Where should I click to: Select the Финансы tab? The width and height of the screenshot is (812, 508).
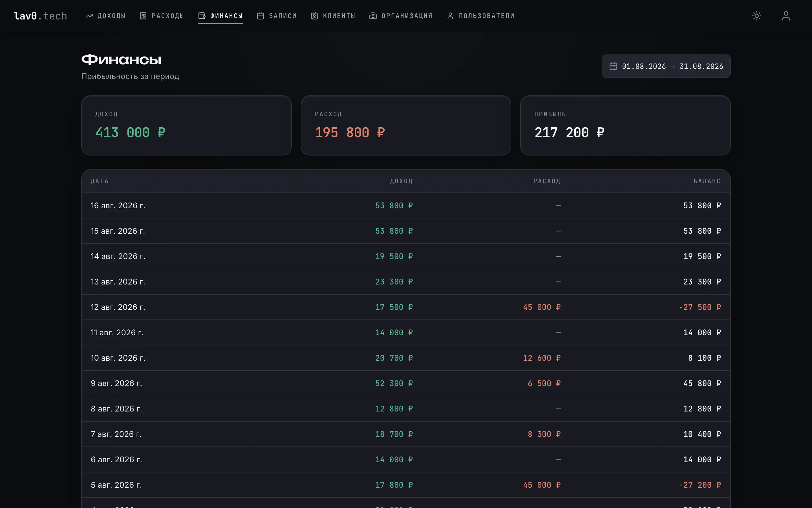[x=220, y=16]
